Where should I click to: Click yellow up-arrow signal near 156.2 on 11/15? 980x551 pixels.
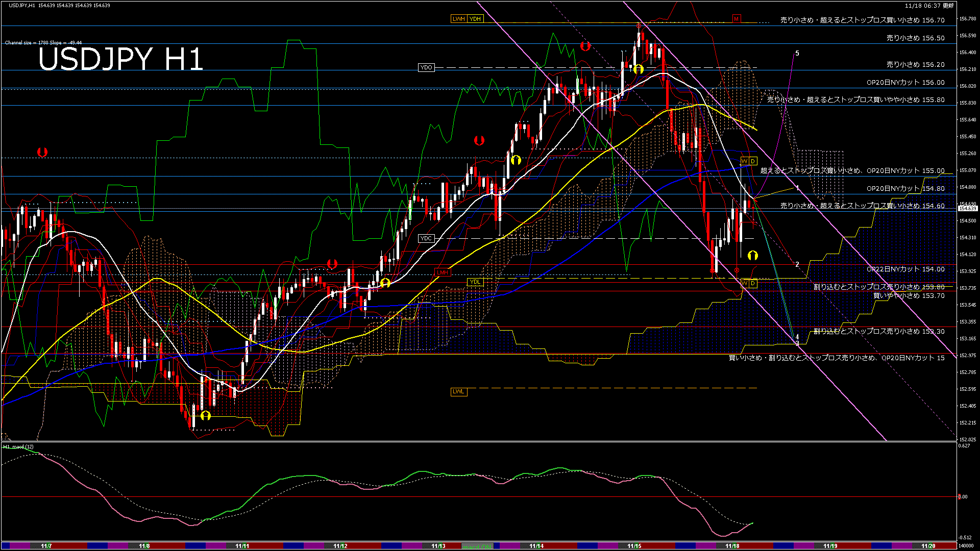(638, 69)
